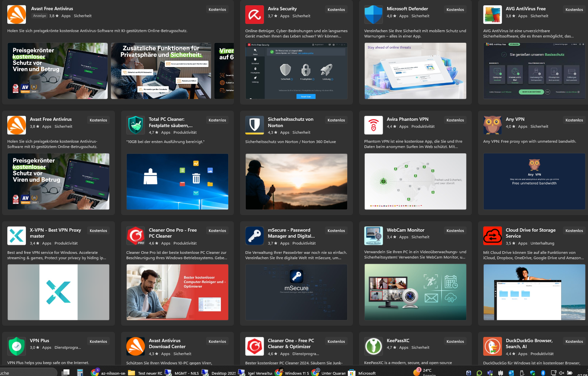Click the Avira Phantom VPN icon
588x376 pixels.
pyautogui.click(x=373, y=125)
